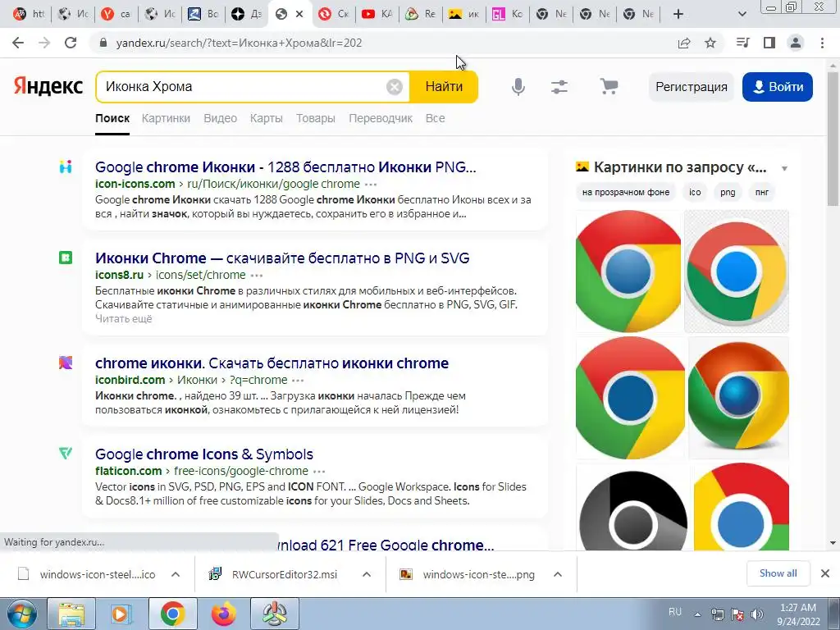Switch to the Видео tab
This screenshot has width=840, height=630.
(220, 118)
